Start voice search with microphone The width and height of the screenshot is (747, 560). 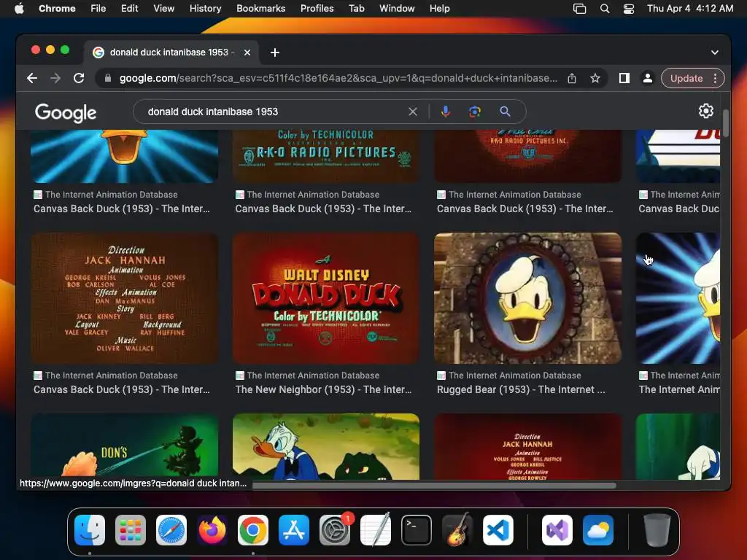pyautogui.click(x=446, y=112)
